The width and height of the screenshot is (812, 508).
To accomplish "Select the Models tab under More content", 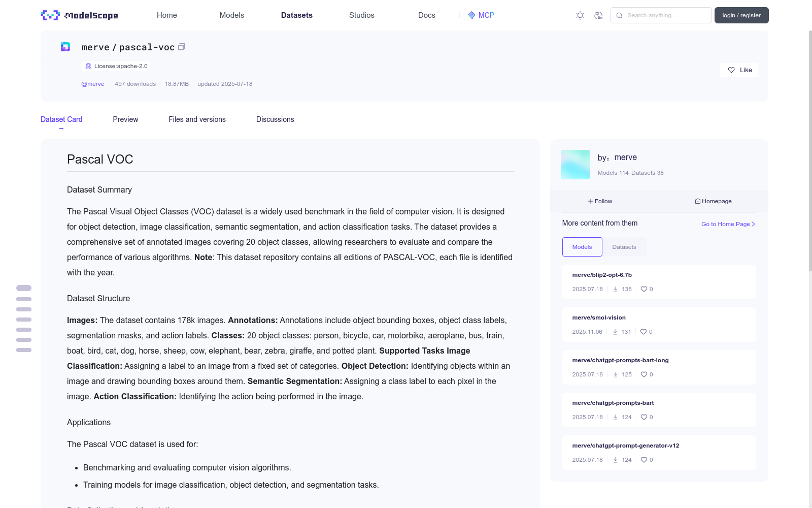I will (582, 247).
